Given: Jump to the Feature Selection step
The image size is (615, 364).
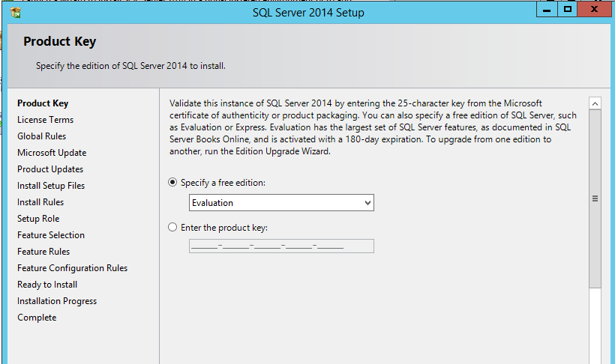Looking at the screenshot, I should 51,234.
